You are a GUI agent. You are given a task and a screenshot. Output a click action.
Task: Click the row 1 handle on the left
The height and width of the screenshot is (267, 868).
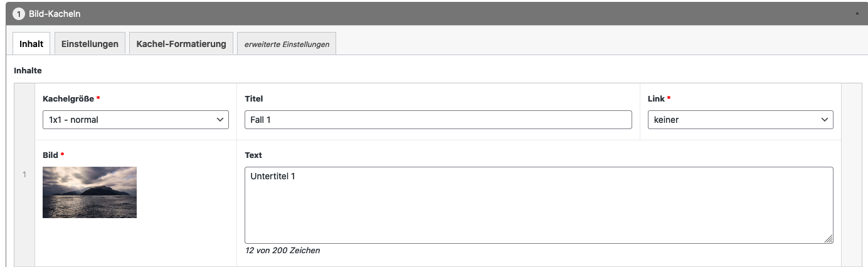click(24, 174)
